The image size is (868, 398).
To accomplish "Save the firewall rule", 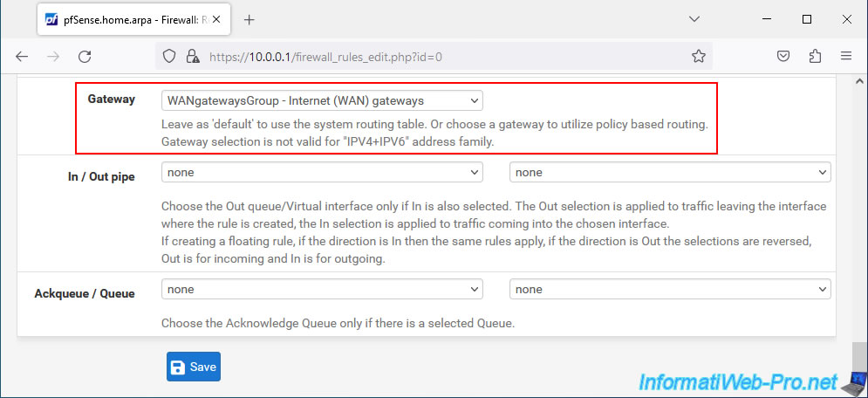I will pyautogui.click(x=194, y=367).
